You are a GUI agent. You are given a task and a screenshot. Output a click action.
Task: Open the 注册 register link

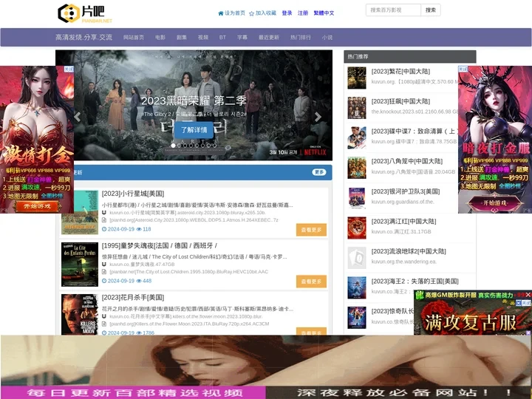(303, 13)
